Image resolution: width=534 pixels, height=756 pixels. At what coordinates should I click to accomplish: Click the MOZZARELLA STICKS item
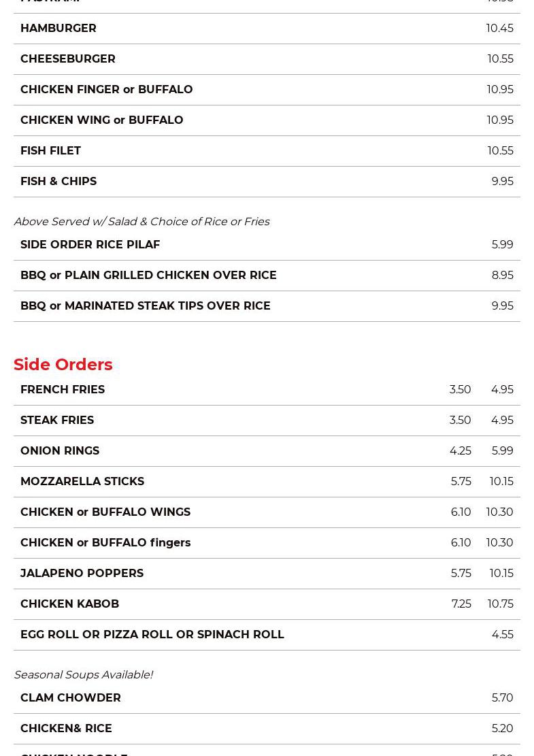[x=82, y=482]
